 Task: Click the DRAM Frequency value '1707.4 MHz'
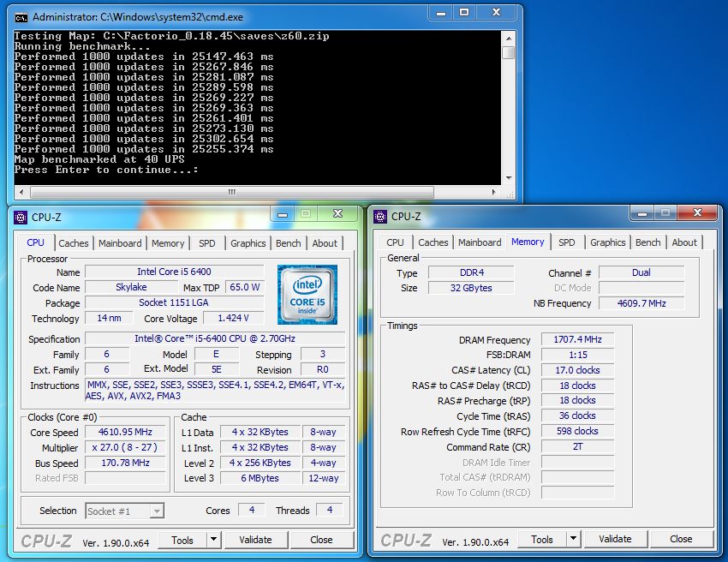tap(577, 339)
